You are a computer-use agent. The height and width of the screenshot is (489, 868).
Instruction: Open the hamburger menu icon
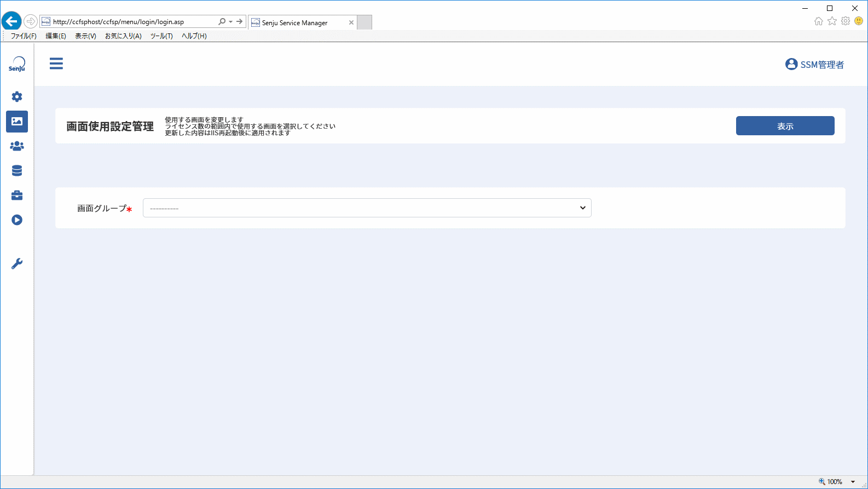pyautogui.click(x=56, y=64)
